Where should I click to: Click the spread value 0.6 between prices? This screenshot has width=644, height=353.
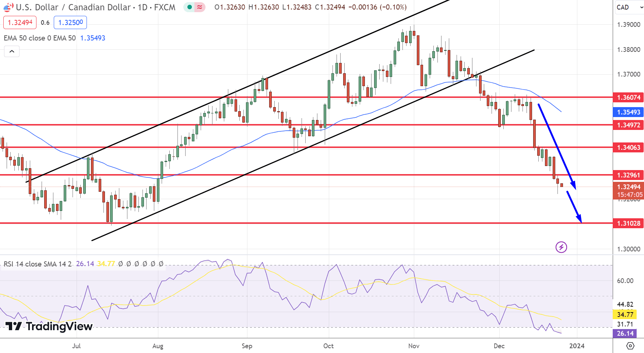[x=45, y=22]
